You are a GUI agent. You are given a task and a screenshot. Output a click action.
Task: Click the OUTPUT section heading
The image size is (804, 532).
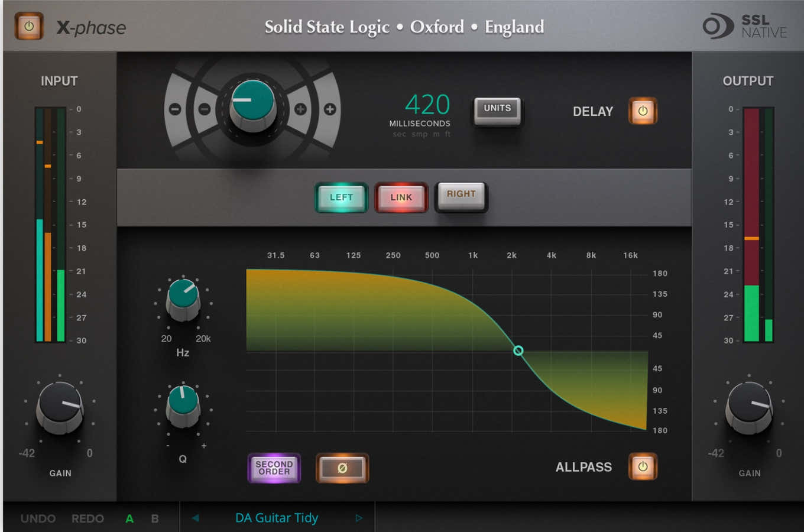[x=748, y=81]
